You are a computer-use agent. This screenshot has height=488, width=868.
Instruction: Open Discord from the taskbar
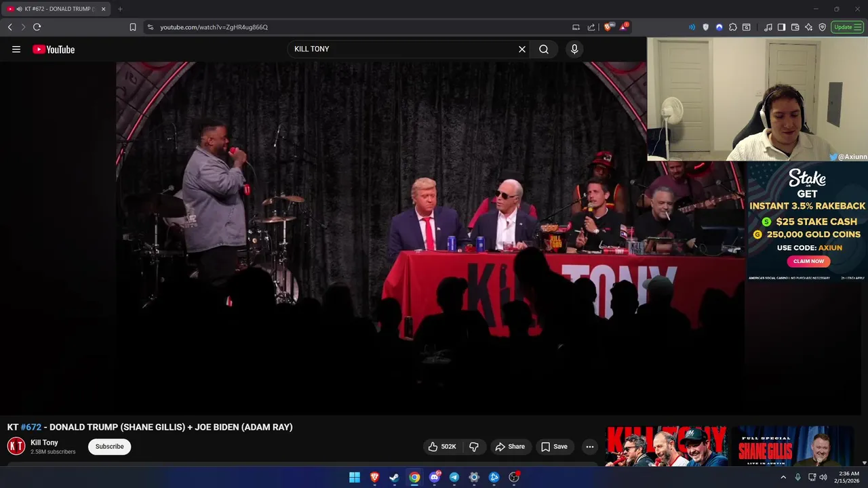click(435, 477)
